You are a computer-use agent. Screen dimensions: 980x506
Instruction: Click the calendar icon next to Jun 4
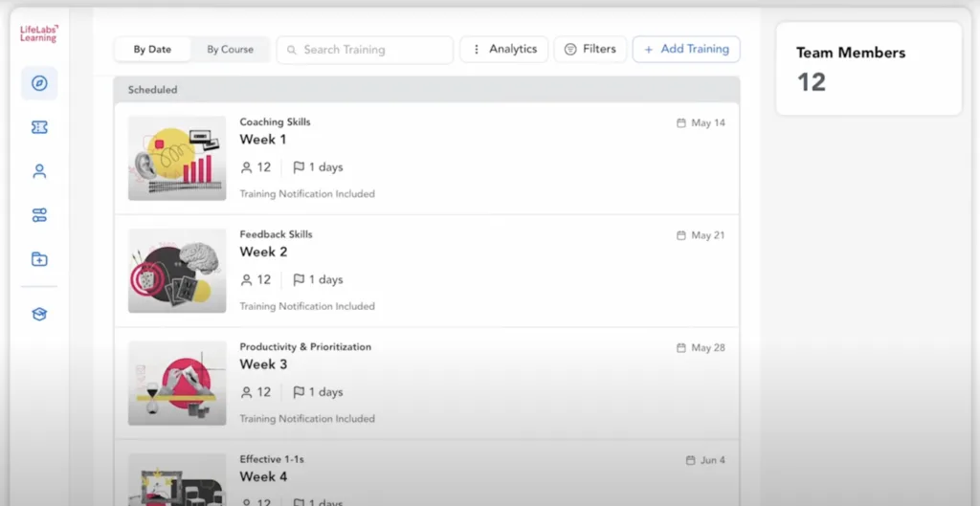tap(691, 460)
